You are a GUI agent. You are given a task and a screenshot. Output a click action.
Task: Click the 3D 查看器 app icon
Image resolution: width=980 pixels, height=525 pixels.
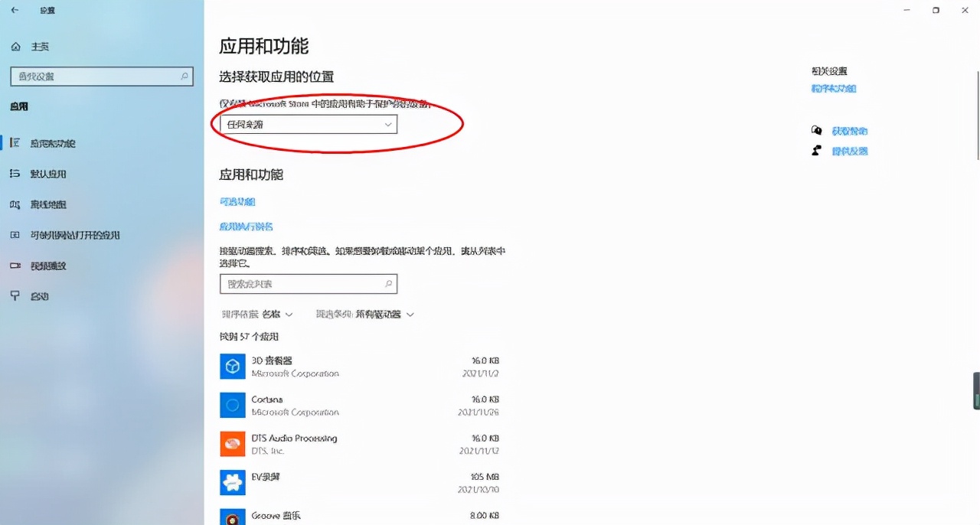click(x=233, y=366)
